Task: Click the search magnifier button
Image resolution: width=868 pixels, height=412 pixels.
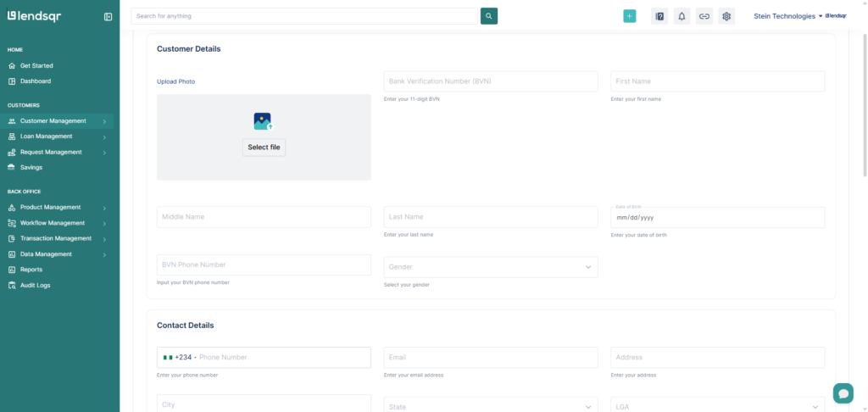Action: point(489,16)
